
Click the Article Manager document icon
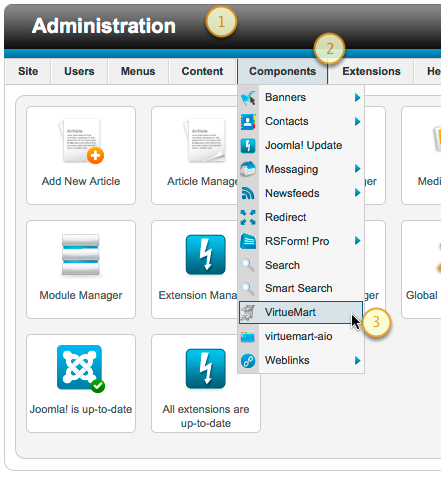(x=204, y=141)
